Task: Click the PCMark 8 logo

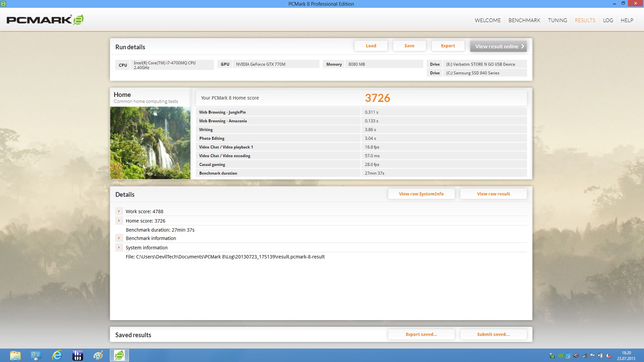Action: 45,20
